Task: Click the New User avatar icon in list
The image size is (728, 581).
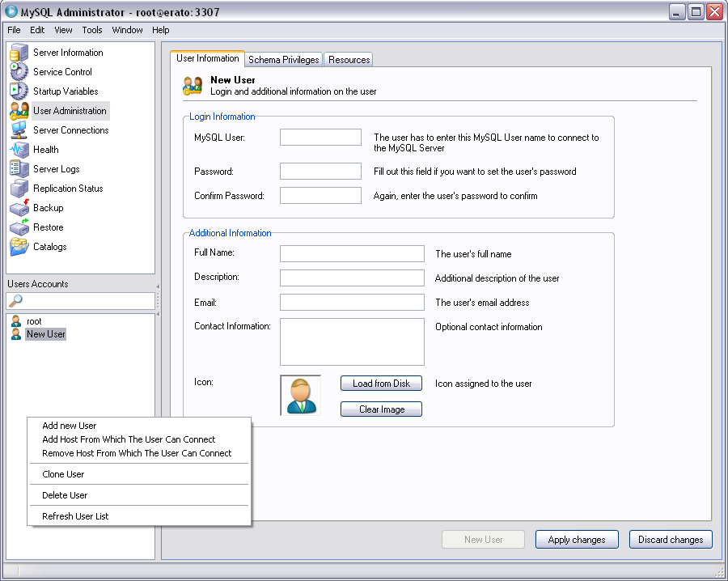Action: click(16, 334)
